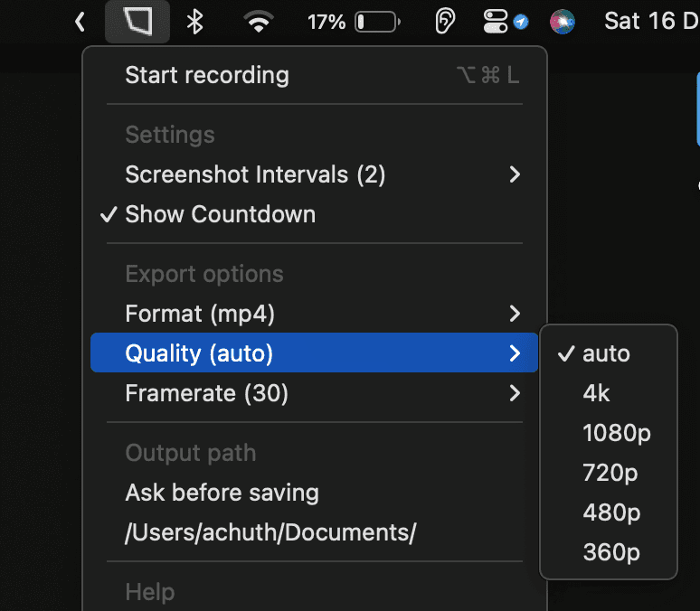Open Control Center toggle icon

coord(496,22)
